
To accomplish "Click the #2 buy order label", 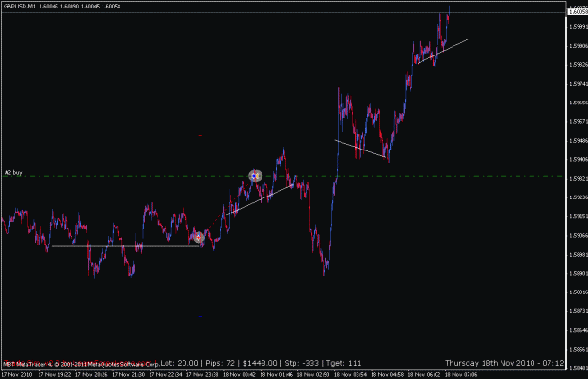I will (x=13, y=172).
